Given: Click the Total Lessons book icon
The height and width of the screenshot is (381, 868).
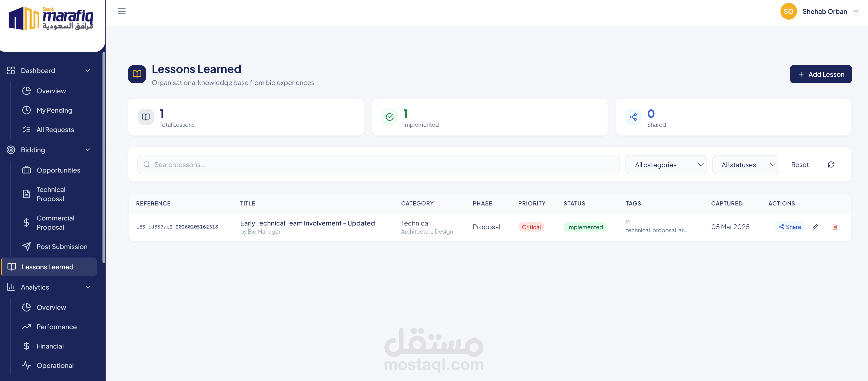Looking at the screenshot, I should click(146, 117).
